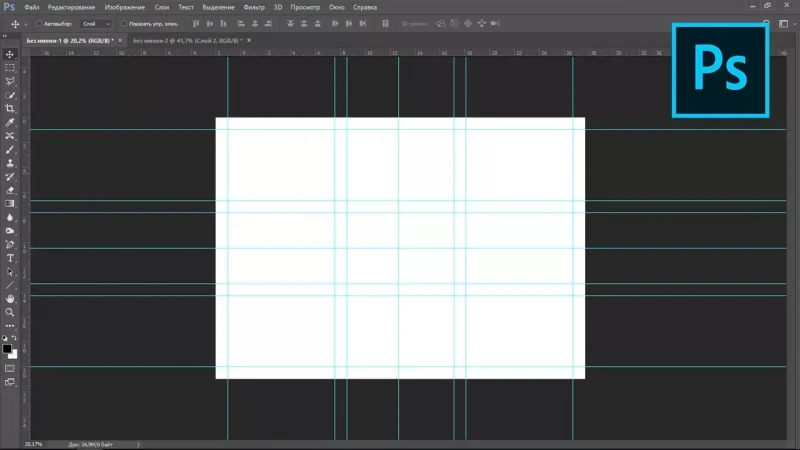The width and height of the screenshot is (800, 450).
Task: Activate the Eyedropper tool
Action: (x=10, y=122)
